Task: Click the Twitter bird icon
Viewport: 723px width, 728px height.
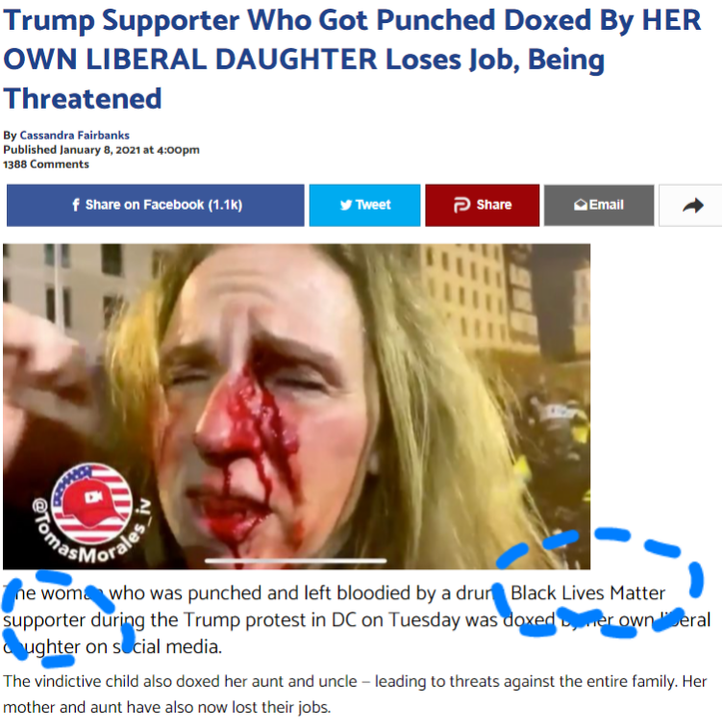Action: click(x=346, y=205)
